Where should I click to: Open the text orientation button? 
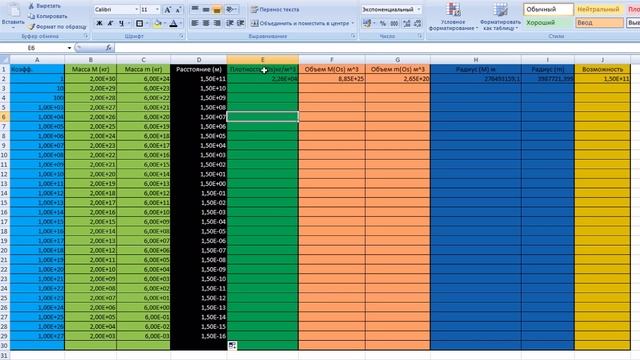pyautogui.click(x=232, y=9)
